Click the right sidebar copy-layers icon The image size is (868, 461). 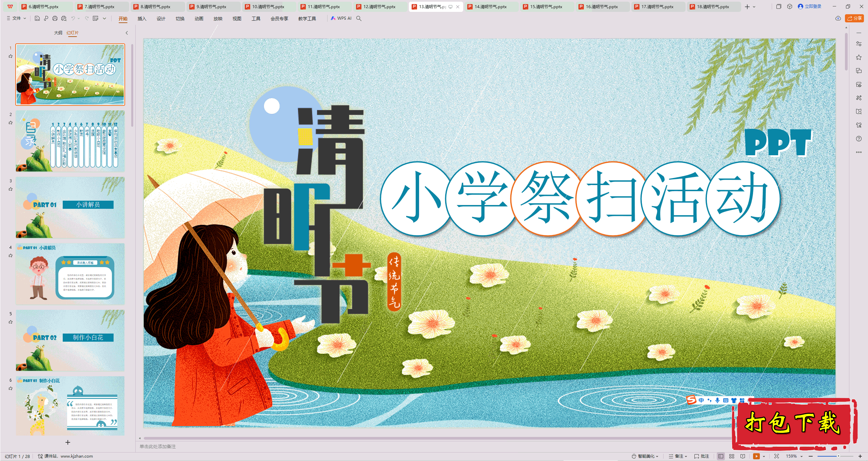tap(859, 71)
